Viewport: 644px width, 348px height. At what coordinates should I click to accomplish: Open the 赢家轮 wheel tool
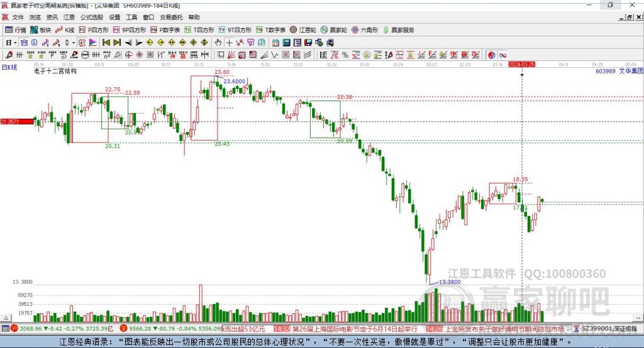[334, 30]
